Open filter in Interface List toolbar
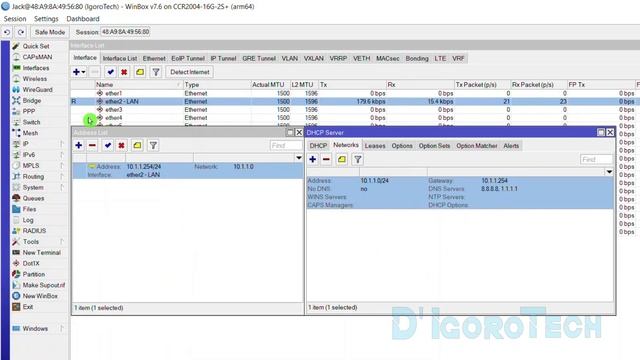Image resolution: width=640 pixels, height=360 pixels. pyautogui.click(x=156, y=72)
